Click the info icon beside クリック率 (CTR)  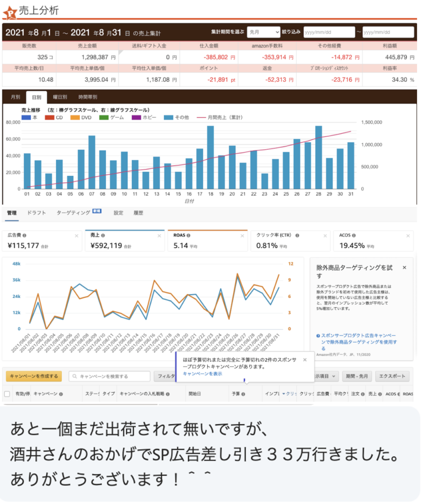[x=295, y=236]
